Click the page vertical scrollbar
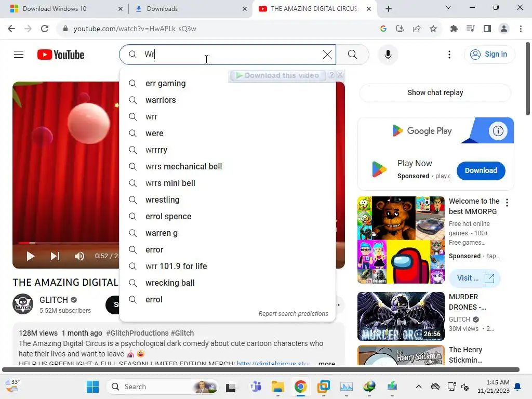Screen dimensions: 532x399 [528, 79]
